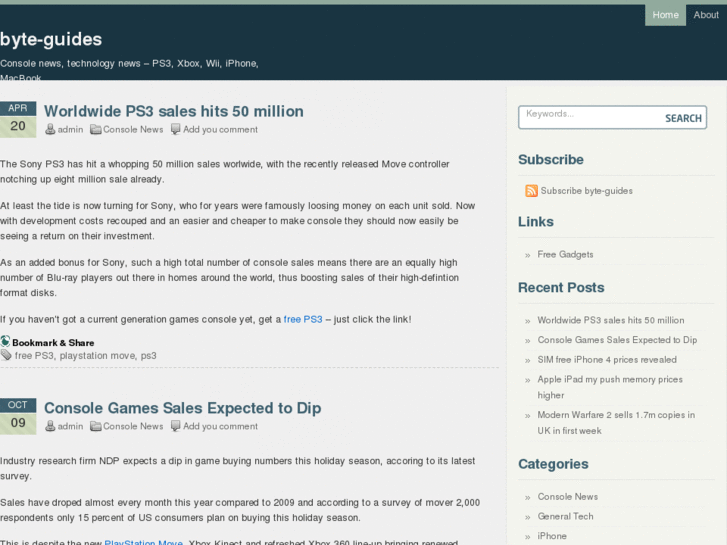Add your comment on PS3 sales post
Screen dimensions: 727x545
point(220,129)
